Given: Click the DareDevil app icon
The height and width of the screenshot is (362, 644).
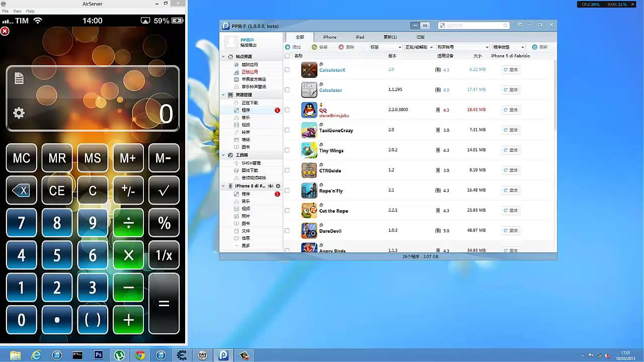Looking at the screenshot, I should [309, 230].
